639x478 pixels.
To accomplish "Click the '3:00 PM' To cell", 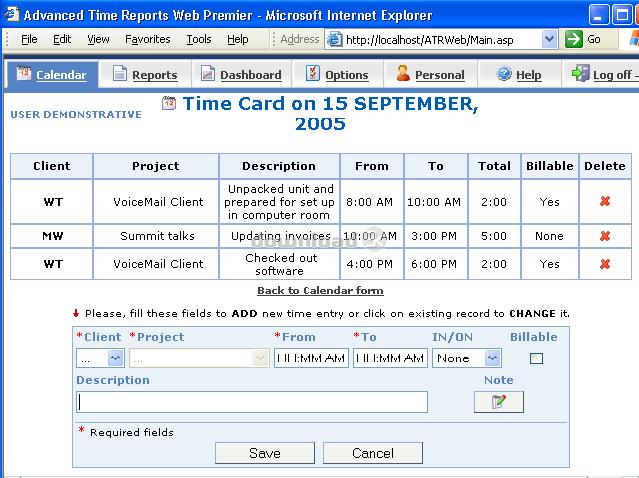I will click(434, 236).
